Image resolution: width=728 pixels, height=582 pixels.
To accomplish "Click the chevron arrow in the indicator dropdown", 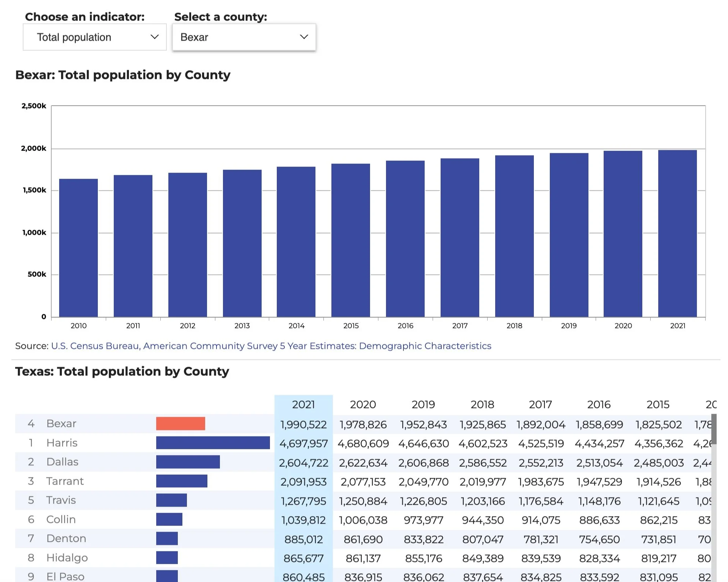I will click(x=154, y=37).
